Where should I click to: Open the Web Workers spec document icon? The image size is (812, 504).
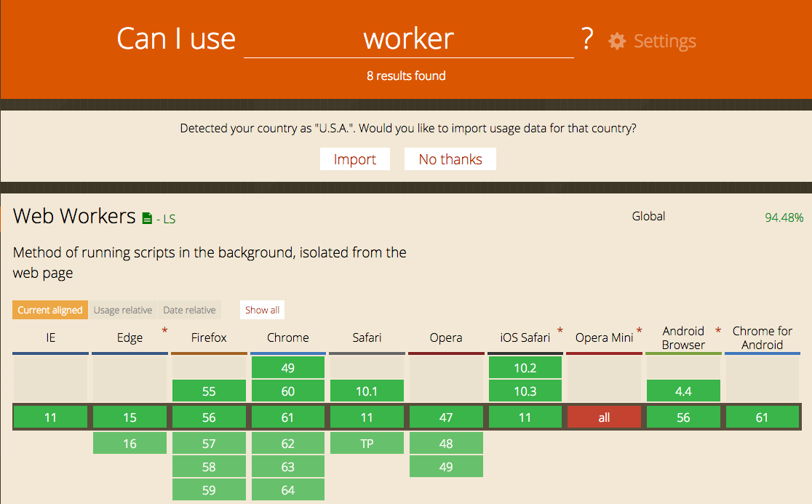147,218
